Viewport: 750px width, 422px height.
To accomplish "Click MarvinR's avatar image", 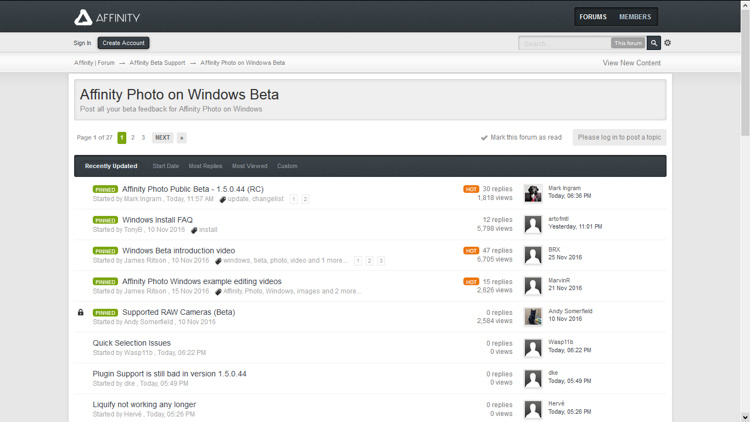I will coord(533,286).
